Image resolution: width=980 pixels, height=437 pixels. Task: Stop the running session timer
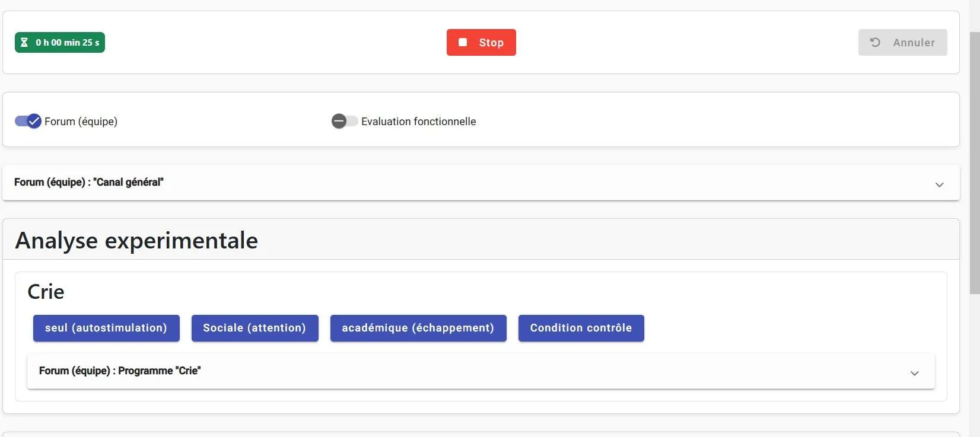point(481,43)
